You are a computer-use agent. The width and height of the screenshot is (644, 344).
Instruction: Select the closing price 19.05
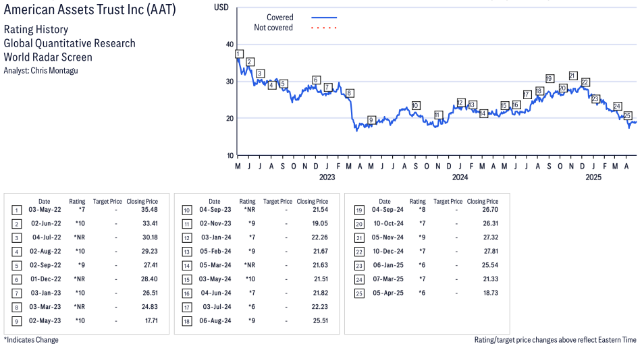coord(320,224)
